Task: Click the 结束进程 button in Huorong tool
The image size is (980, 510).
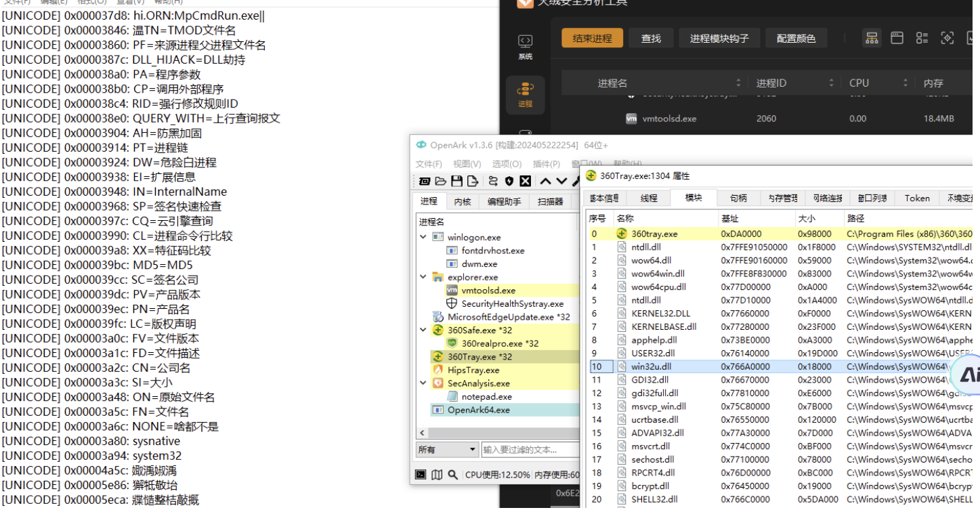Action: 592,38
